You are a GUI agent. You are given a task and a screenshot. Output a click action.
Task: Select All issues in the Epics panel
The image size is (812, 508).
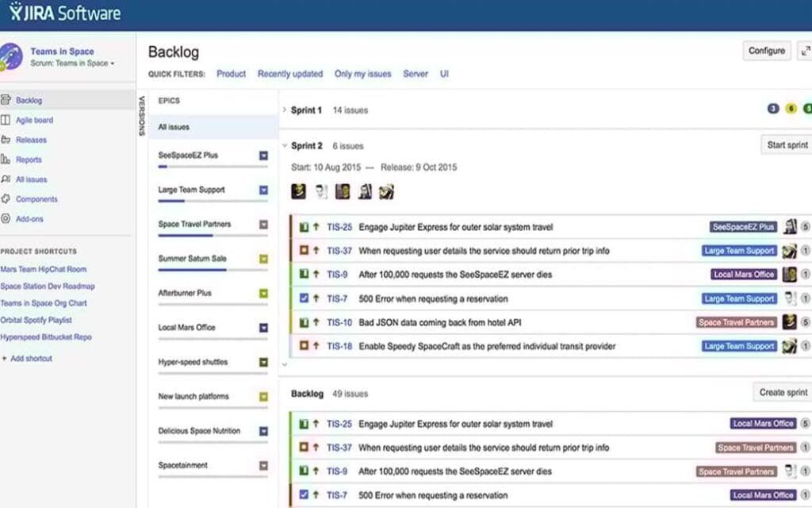213,127
